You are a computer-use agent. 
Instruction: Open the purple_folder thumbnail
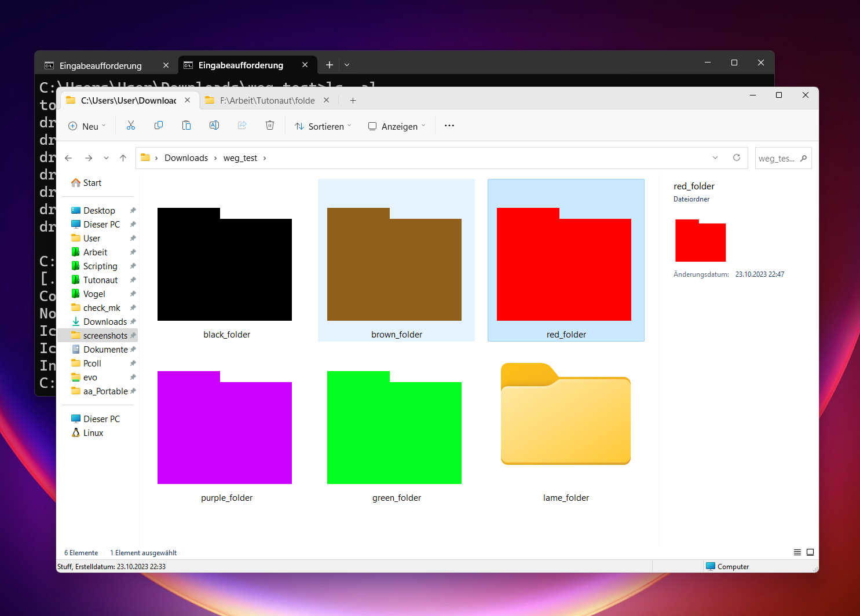[x=225, y=427]
